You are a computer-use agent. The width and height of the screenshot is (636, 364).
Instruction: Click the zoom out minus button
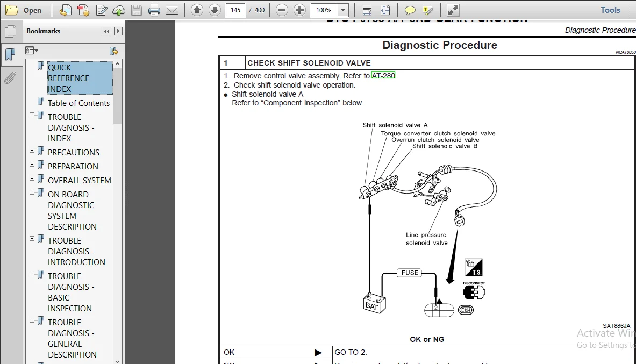[282, 10]
